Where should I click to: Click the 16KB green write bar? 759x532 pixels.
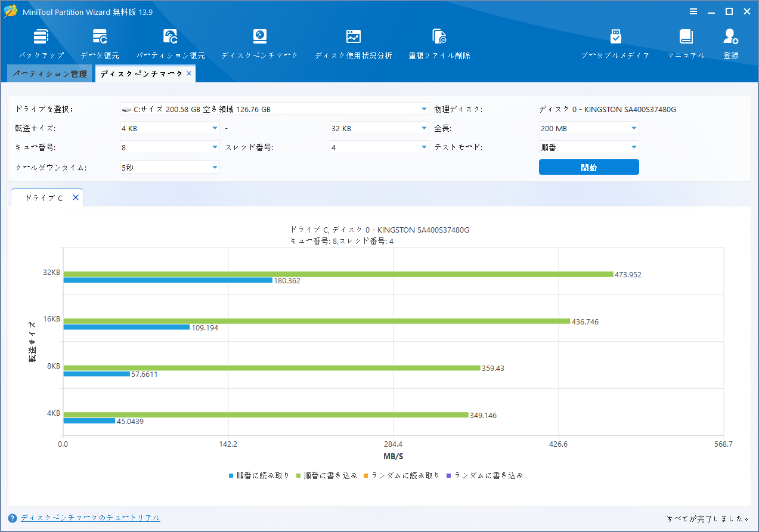coord(317,321)
